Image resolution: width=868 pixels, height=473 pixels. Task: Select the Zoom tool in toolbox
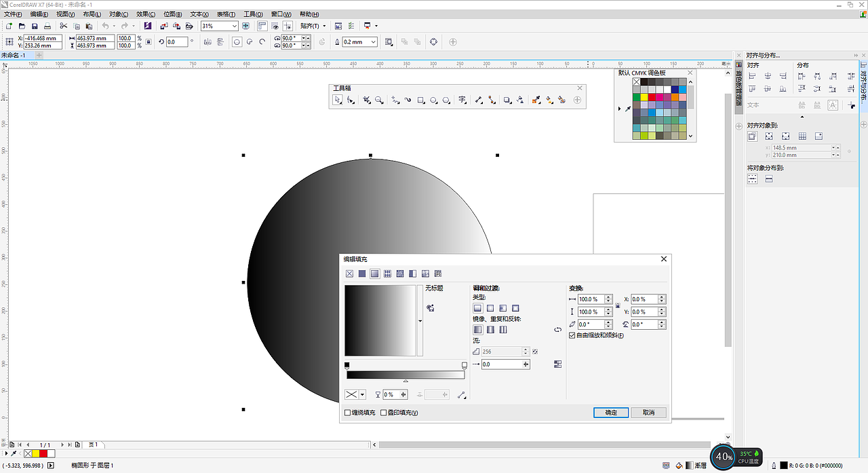point(380,100)
